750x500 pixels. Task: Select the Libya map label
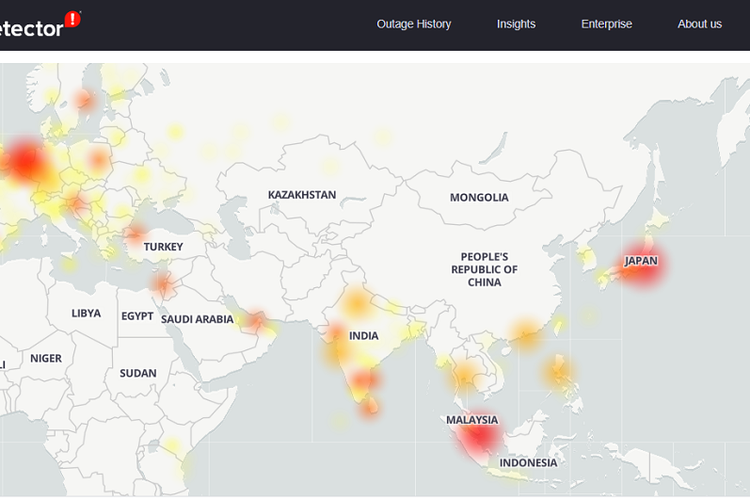86,313
